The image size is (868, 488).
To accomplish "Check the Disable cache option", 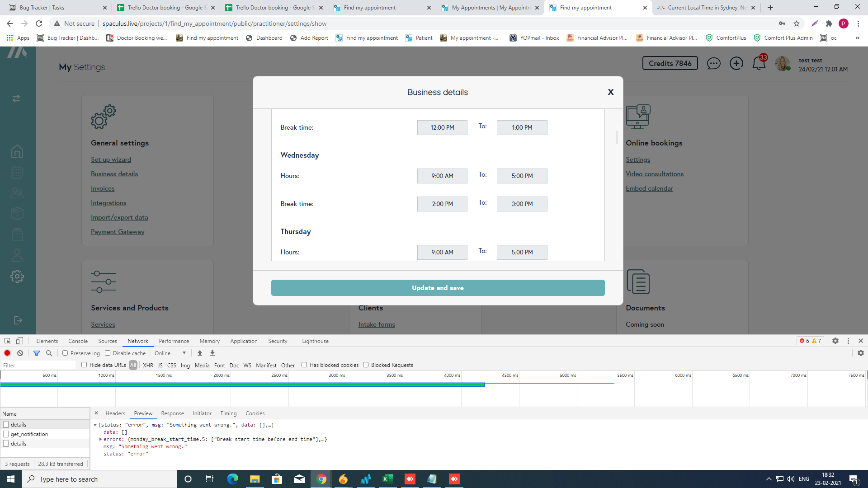I will pos(108,353).
